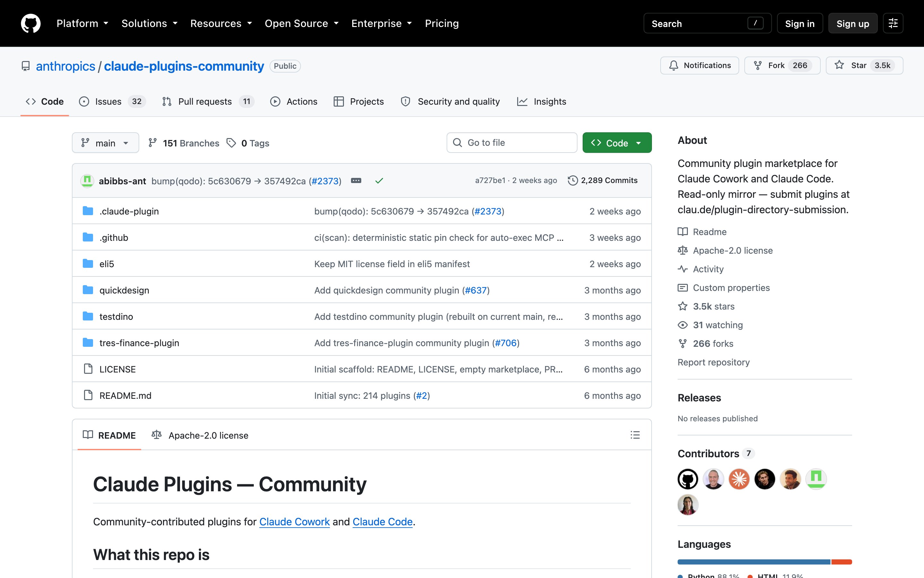Click fork icon beside 266 forks

682,343
